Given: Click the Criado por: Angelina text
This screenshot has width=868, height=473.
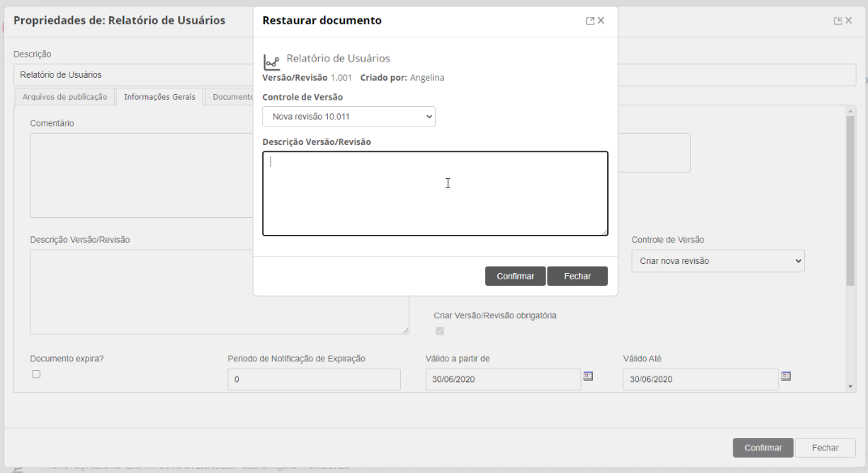Looking at the screenshot, I should coord(402,78).
